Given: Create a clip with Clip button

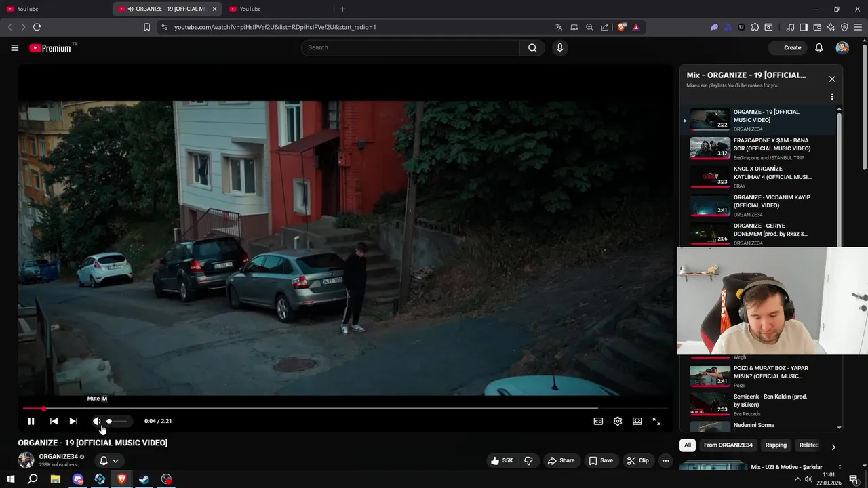Looking at the screenshot, I should [x=637, y=460].
